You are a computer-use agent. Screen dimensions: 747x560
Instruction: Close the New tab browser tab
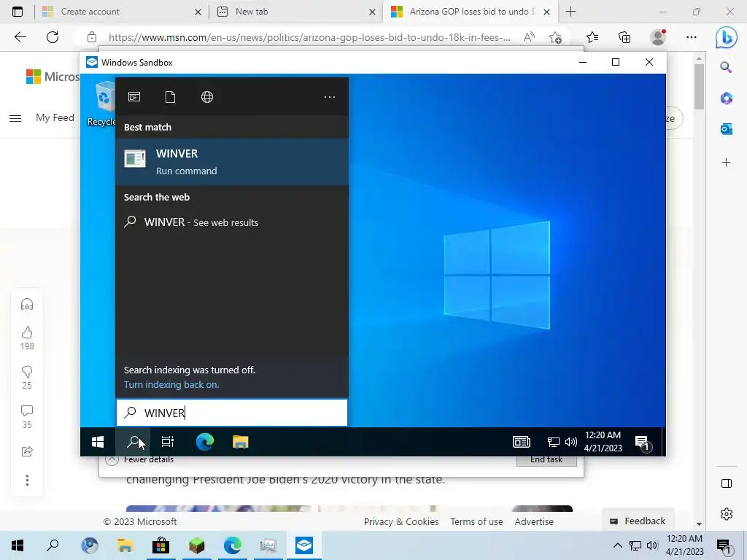point(372,12)
